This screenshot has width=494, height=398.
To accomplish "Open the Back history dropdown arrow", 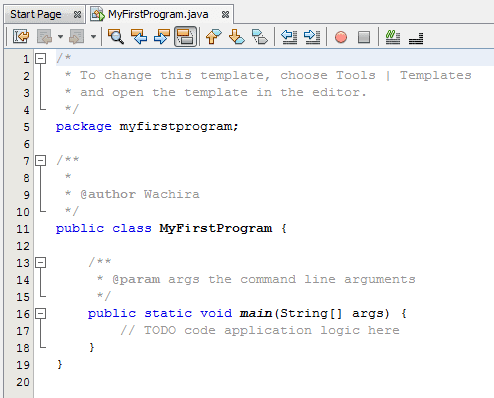I will click(60, 36).
